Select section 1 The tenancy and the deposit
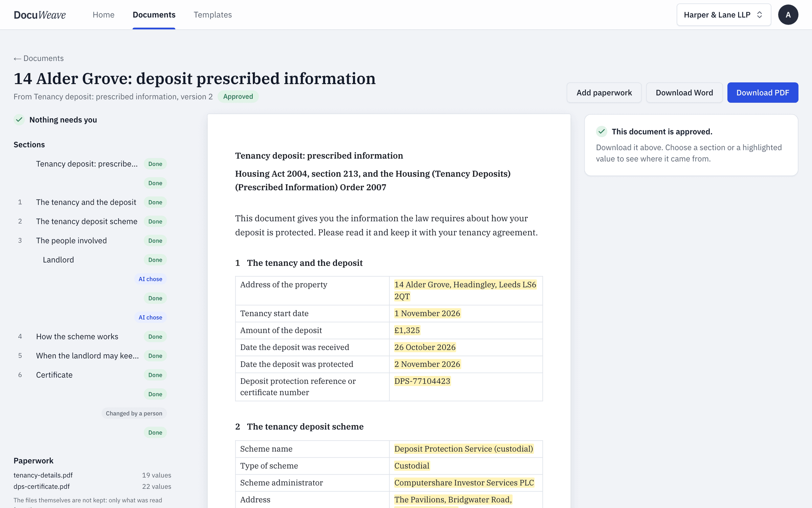The image size is (812, 508). click(90, 202)
